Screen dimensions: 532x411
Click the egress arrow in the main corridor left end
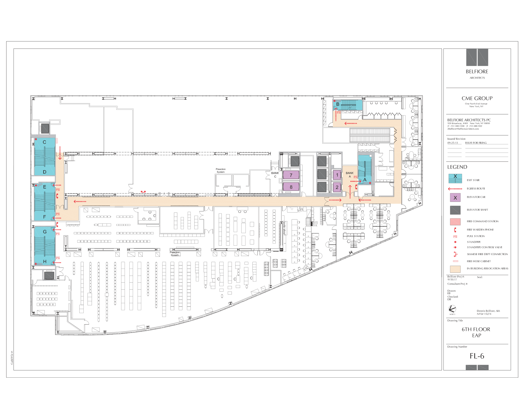point(80,201)
